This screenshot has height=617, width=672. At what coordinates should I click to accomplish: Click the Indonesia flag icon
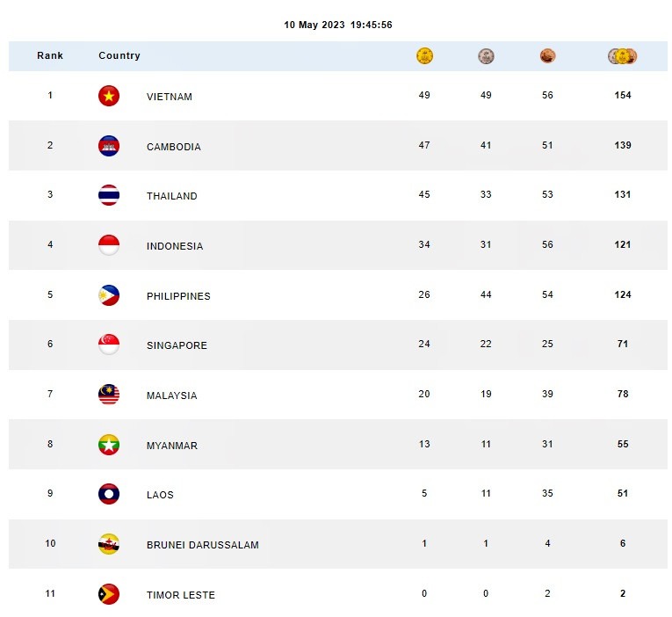click(109, 245)
